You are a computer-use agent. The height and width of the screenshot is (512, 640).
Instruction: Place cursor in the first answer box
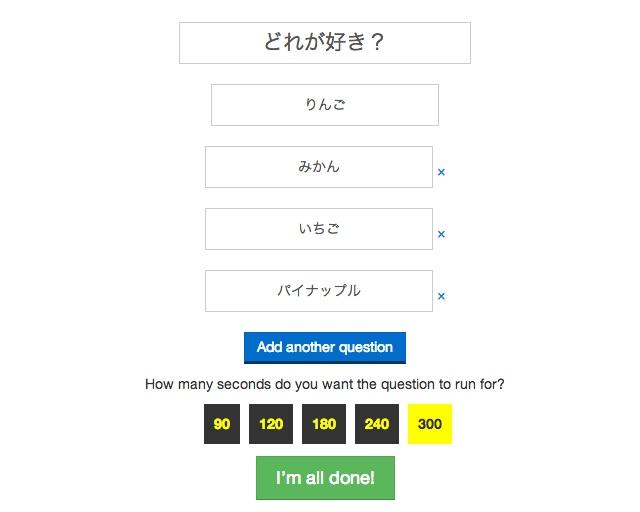pyautogui.click(x=325, y=105)
